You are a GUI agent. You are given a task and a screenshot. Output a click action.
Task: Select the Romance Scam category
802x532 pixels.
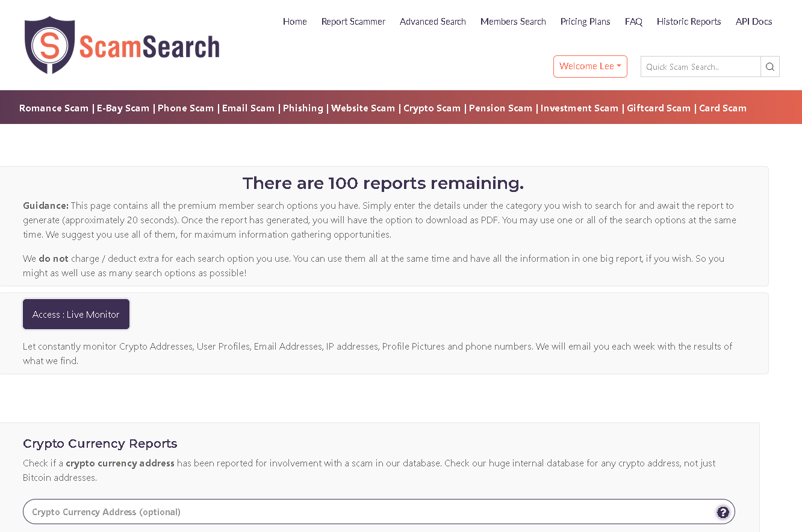pyautogui.click(x=54, y=108)
